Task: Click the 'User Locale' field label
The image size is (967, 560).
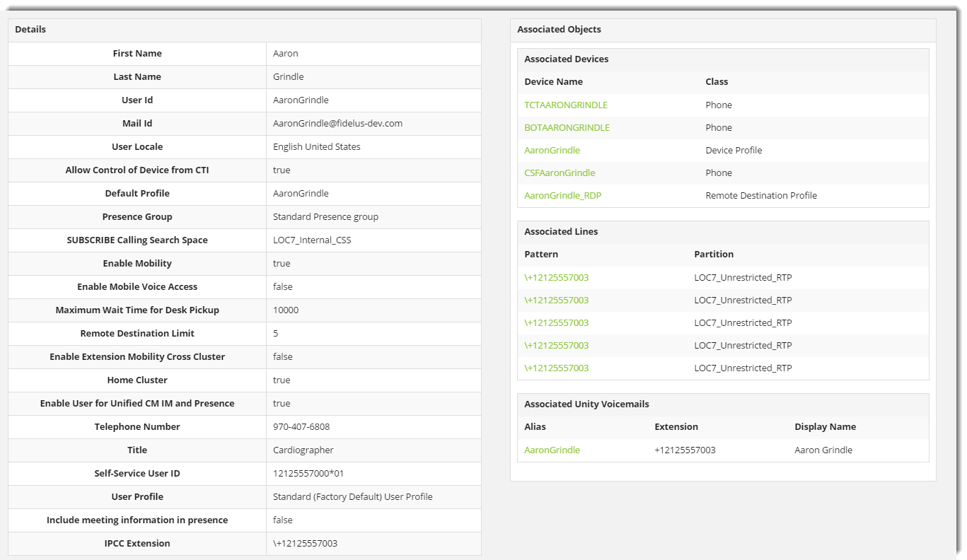Action: point(137,146)
